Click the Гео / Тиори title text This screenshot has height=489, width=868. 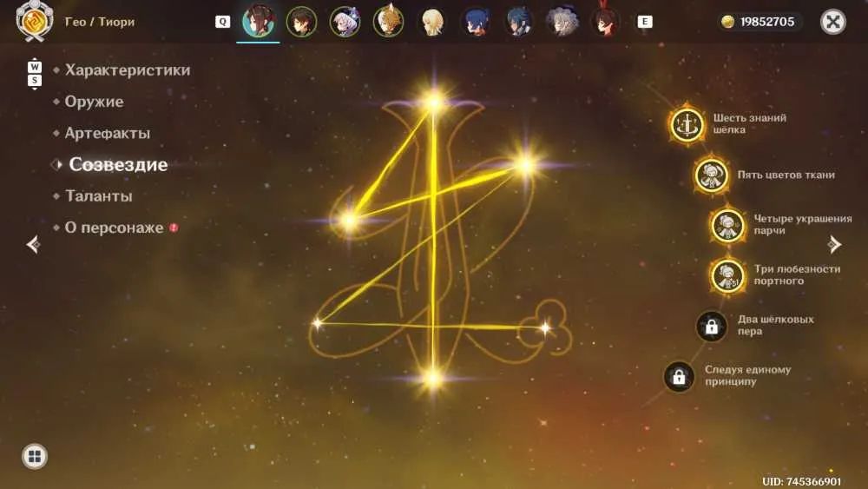point(100,22)
